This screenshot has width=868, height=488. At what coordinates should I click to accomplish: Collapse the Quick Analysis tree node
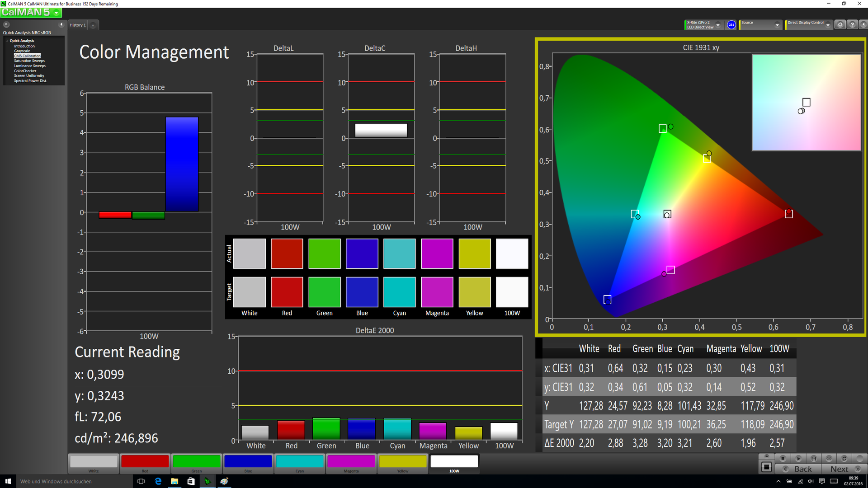(x=7, y=41)
